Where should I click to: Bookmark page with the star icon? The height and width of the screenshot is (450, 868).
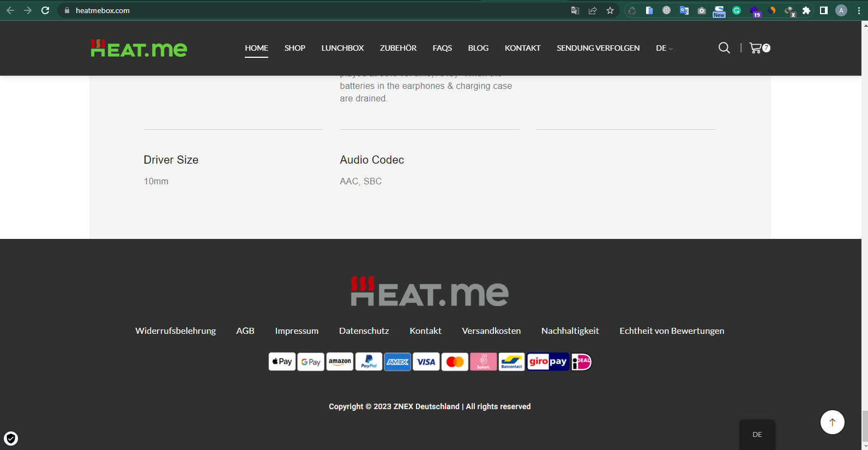pos(610,10)
